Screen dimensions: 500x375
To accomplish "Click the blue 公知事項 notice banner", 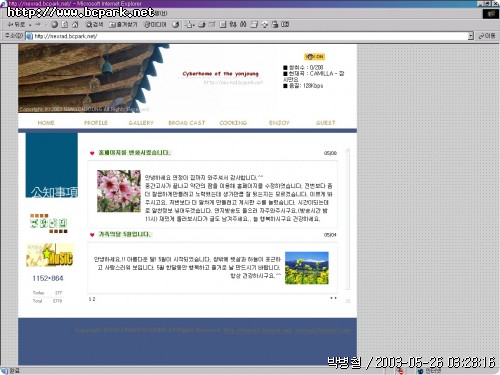I will pyautogui.click(x=52, y=165).
